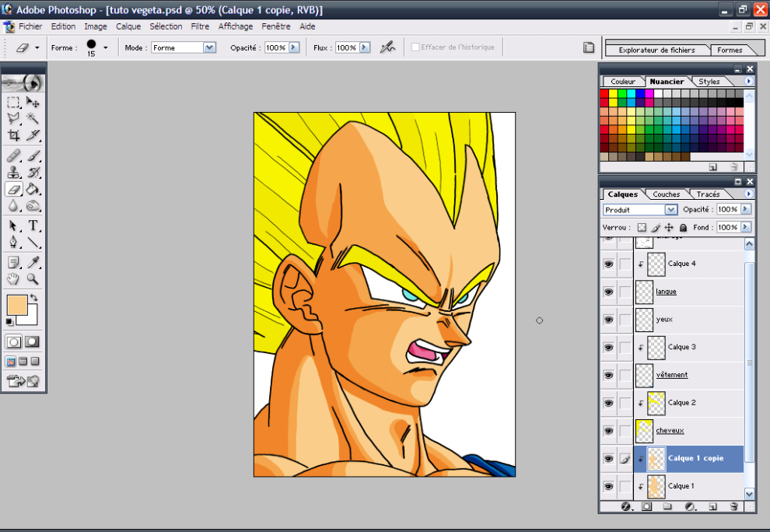Open the Filtre menu
This screenshot has height=532, width=770.
(200, 26)
